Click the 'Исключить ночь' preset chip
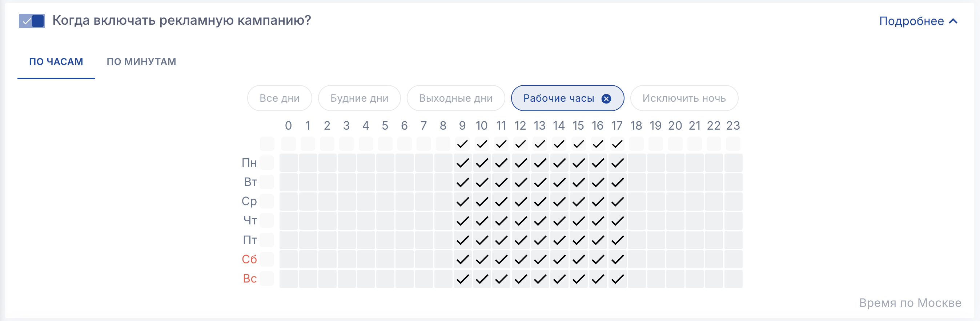Image resolution: width=980 pixels, height=321 pixels. pos(684,98)
